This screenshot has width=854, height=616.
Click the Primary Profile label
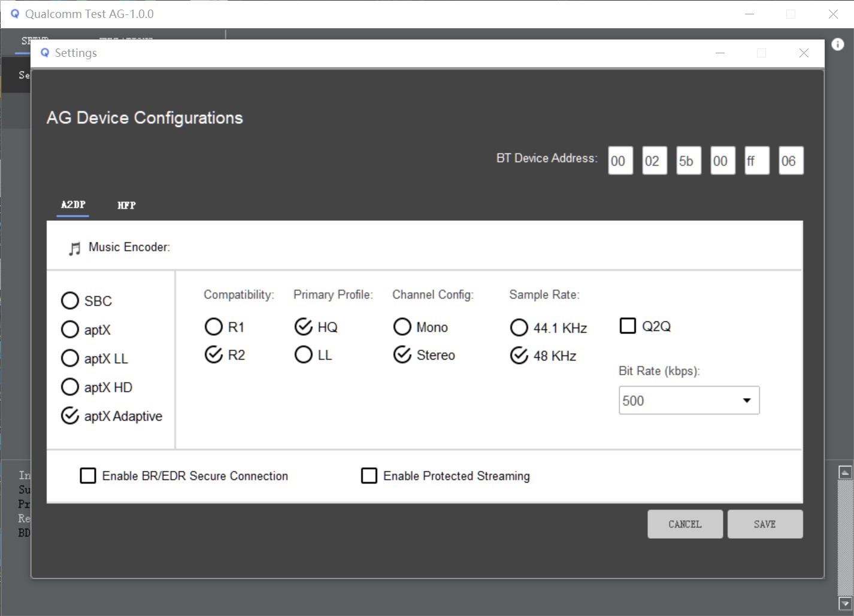click(x=333, y=295)
